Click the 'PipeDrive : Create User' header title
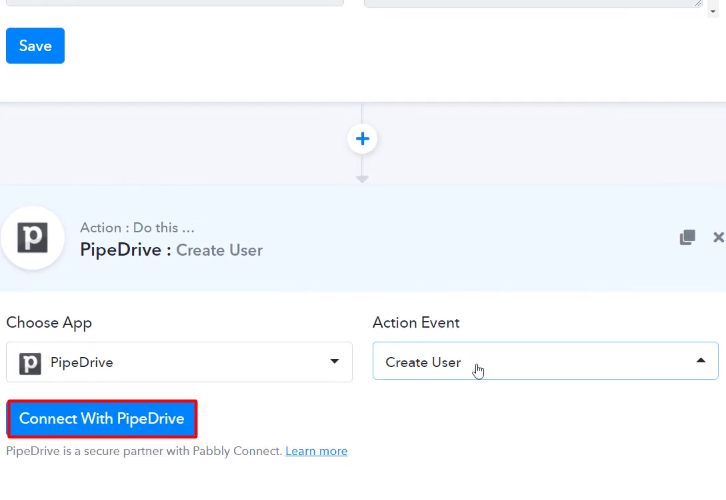 click(x=171, y=250)
